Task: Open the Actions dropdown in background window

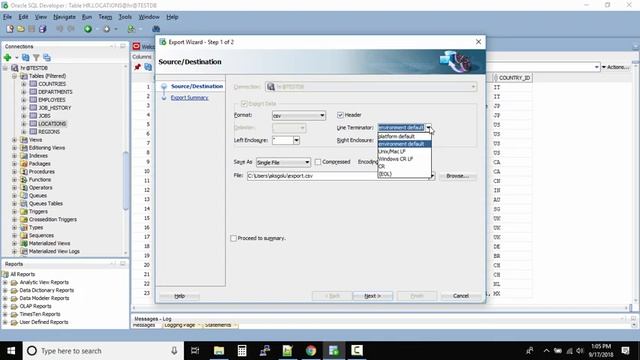Action: 616,67
